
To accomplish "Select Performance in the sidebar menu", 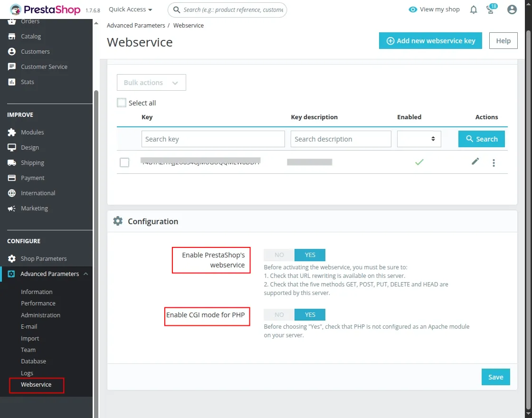I will [x=38, y=303].
